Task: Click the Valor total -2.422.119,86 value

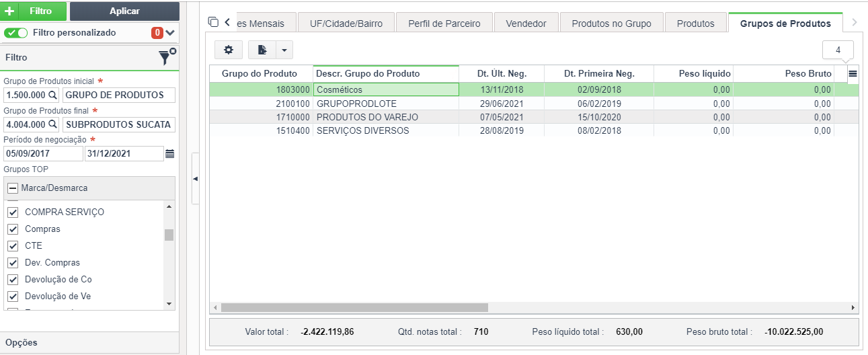Action: (x=327, y=331)
